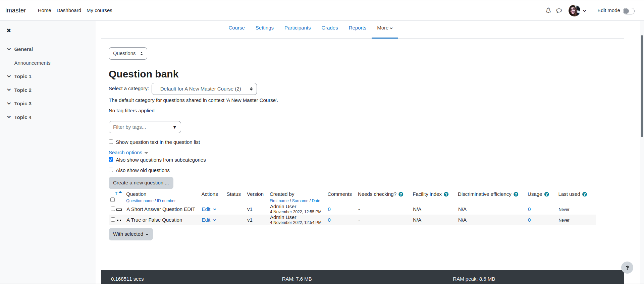Tick the select-all questions checkbox
Viewport: 644px width, 284px height.
(113, 200)
